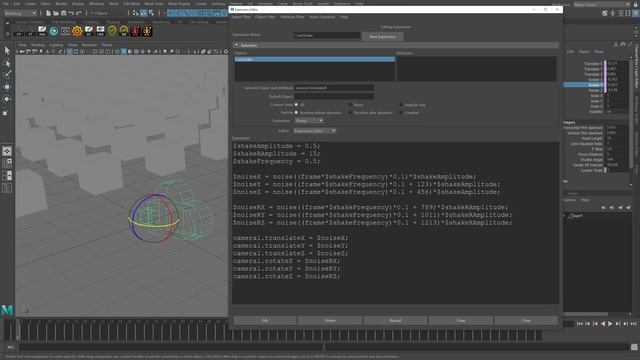640x360 pixels.
Task: Choose the Move tool in toolbox
Action: (7, 87)
